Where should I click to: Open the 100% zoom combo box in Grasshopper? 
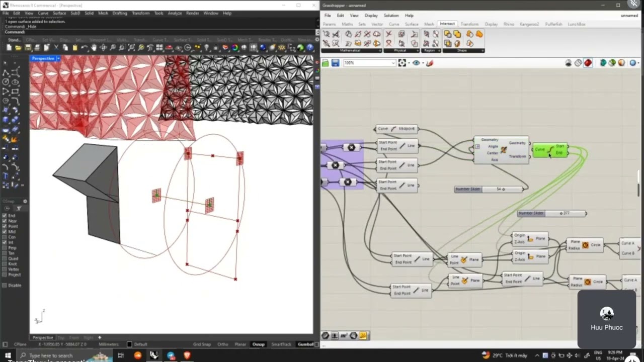pyautogui.click(x=370, y=63)
